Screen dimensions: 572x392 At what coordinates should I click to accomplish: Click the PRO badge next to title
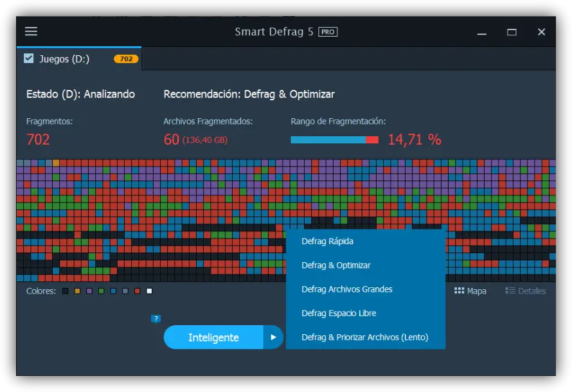[328, 31]
